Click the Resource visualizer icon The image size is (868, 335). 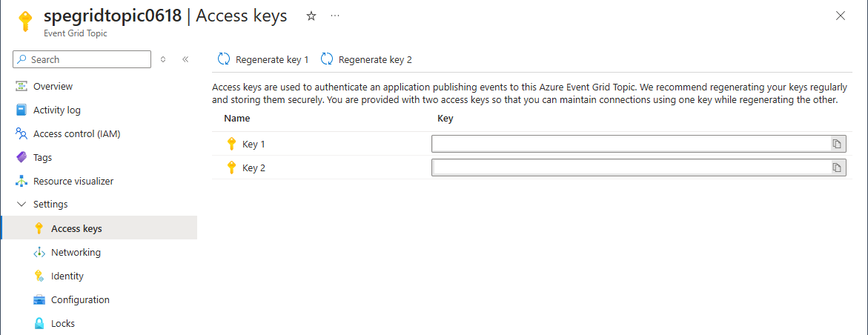[21, 182]
